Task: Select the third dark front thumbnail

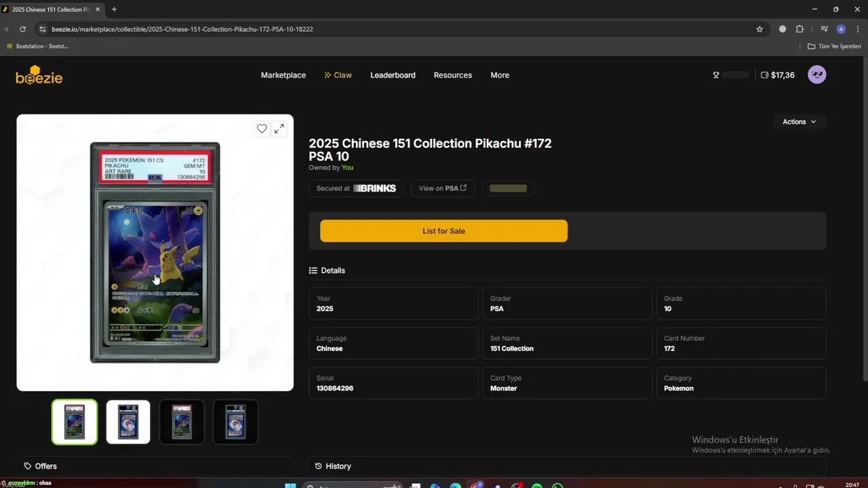Action: pyautogui.click(x=182, y=422)
